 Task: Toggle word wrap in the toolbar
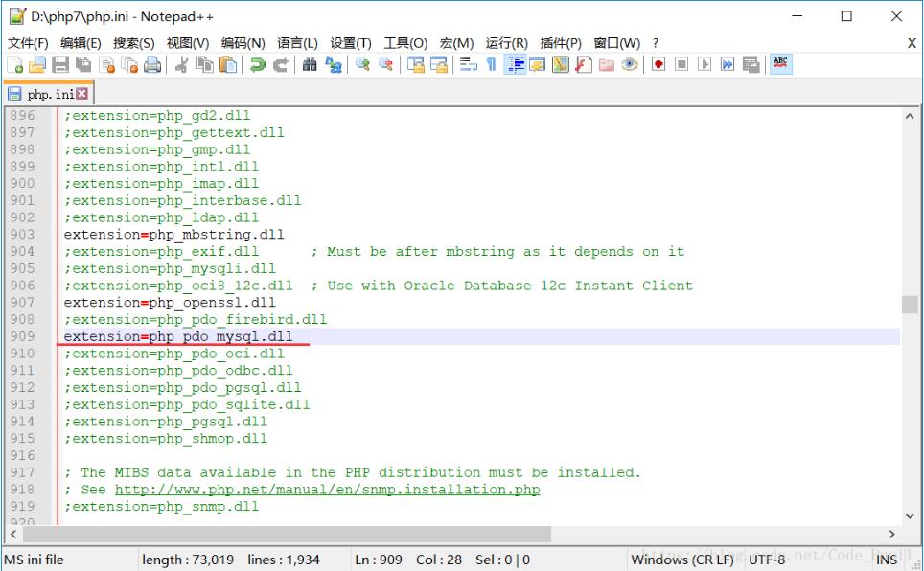coord(468,64)
